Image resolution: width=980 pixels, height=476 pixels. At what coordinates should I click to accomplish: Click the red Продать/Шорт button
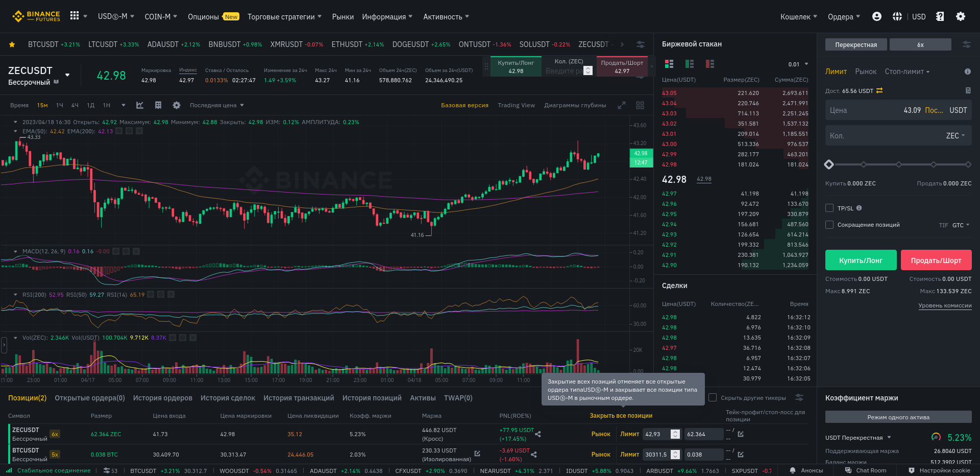point(936,260)
